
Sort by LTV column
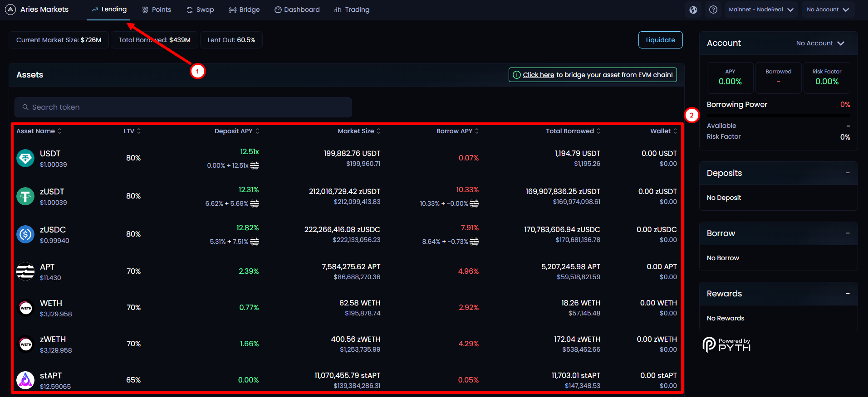132,131
